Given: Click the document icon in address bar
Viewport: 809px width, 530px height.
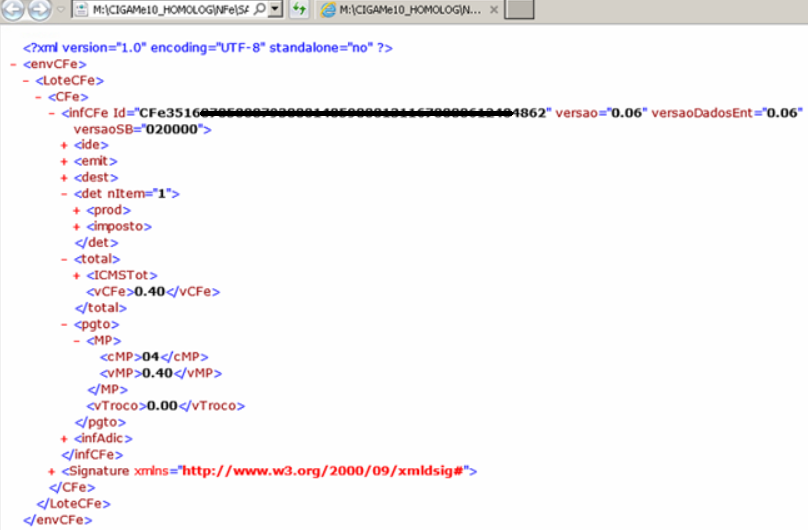Looking at the screenshot, I should point(81,9).
